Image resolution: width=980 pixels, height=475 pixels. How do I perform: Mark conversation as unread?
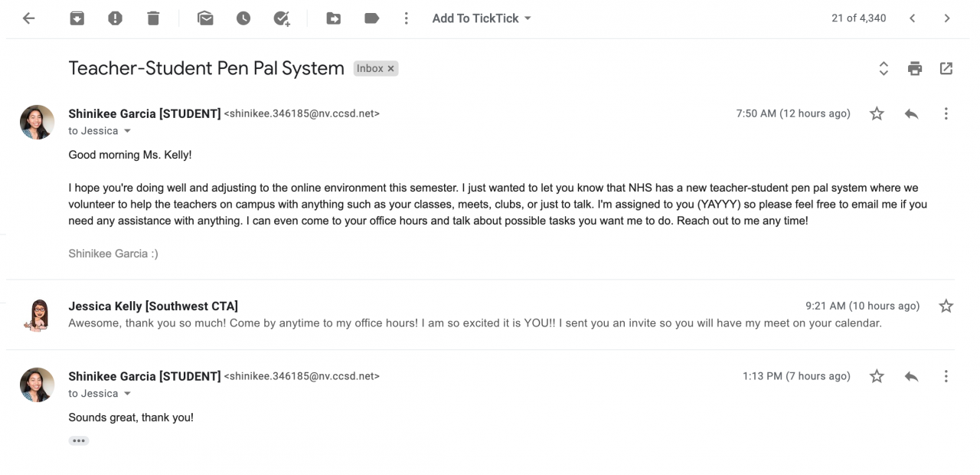coord(205,18)
